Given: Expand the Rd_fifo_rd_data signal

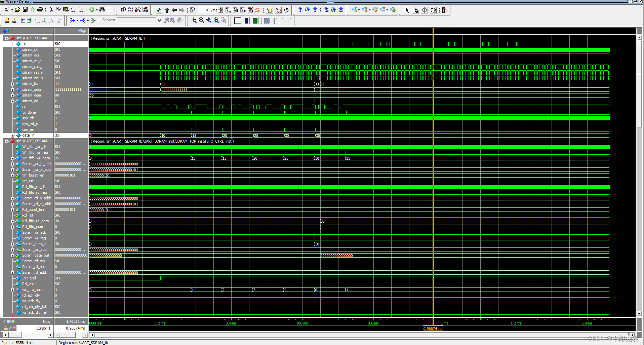Looking at the screenshot, I should click(x=12, y=221).
